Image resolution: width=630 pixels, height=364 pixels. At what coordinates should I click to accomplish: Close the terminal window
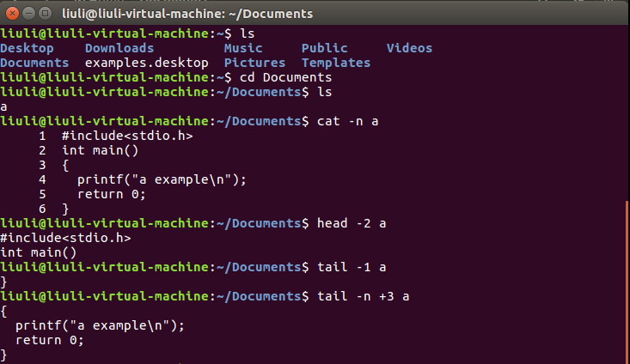click(x=12, y=14)
